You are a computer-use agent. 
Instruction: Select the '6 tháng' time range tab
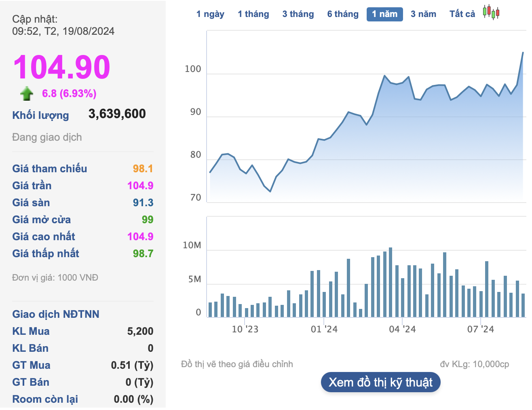(343, 14)
